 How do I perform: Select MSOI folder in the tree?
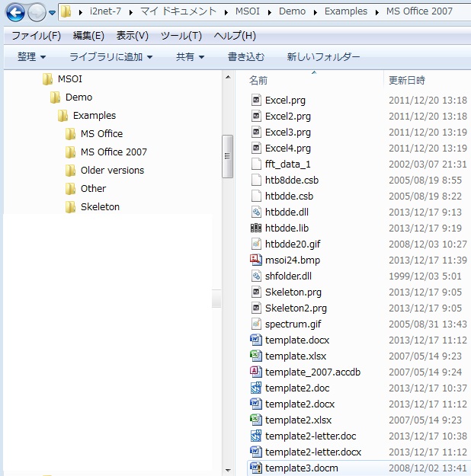(70, 79)
